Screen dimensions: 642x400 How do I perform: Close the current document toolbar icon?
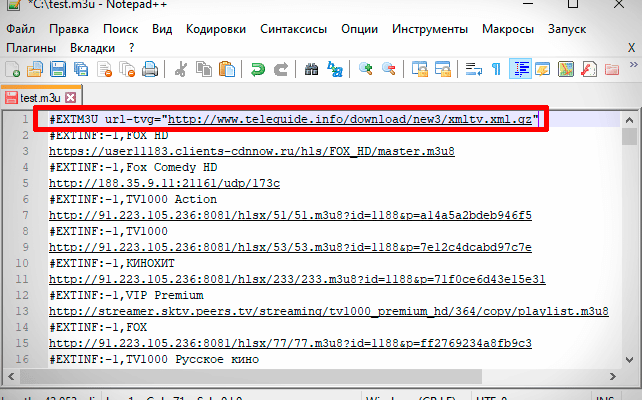104,69
